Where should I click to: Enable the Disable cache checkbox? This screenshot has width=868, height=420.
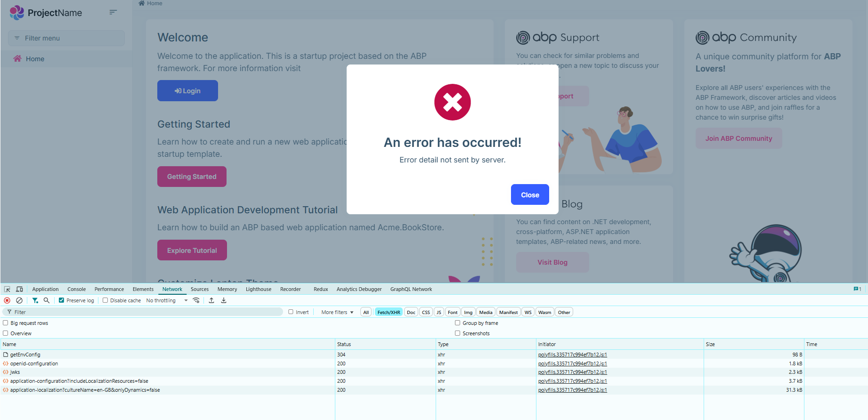tap(105, 300)
